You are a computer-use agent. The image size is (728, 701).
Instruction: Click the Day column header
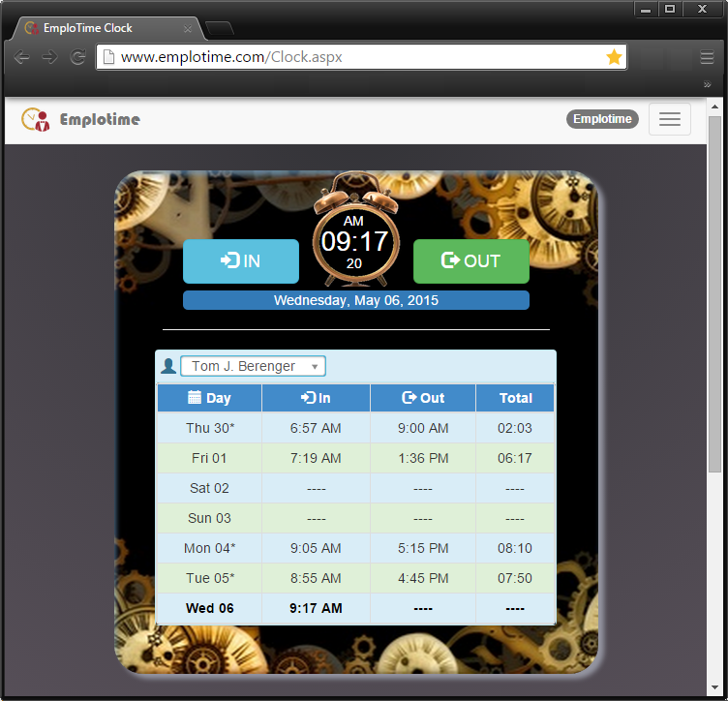tap(209, 398)
